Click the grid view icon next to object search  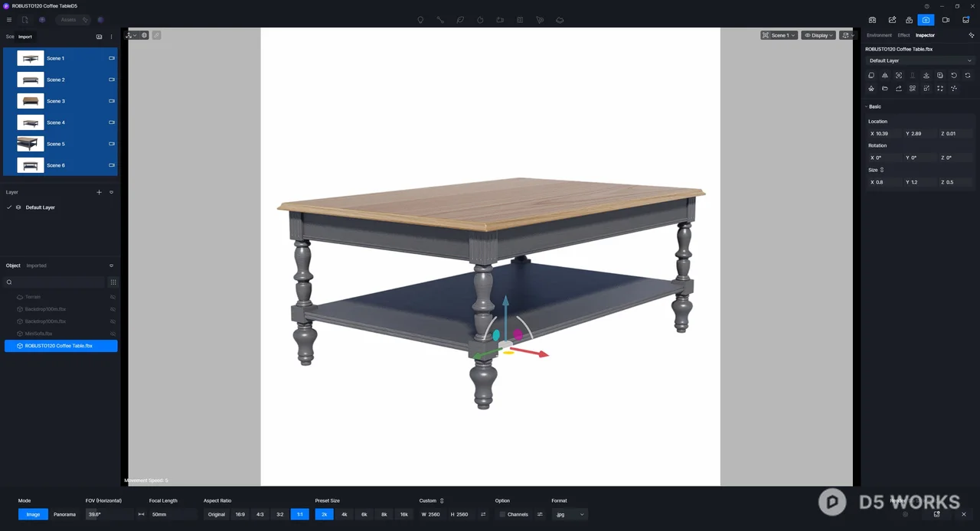tap(113, 282)
